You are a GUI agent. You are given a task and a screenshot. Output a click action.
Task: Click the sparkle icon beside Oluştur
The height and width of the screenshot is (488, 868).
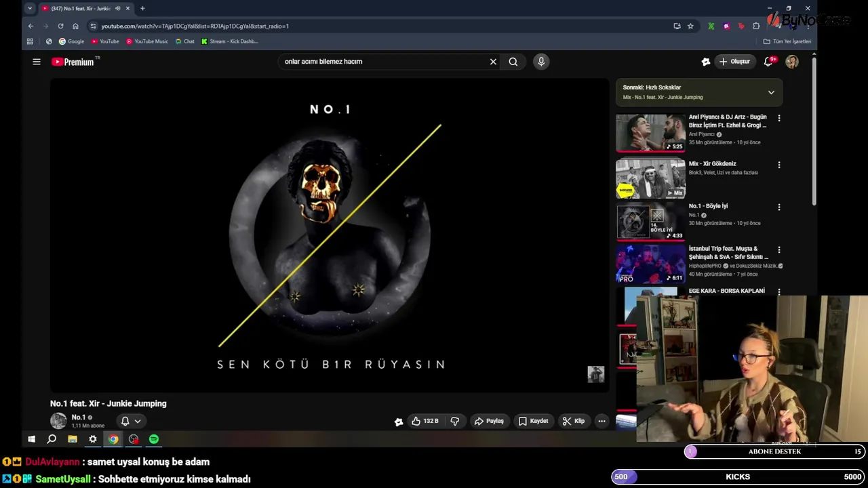(x=706, y=62)
